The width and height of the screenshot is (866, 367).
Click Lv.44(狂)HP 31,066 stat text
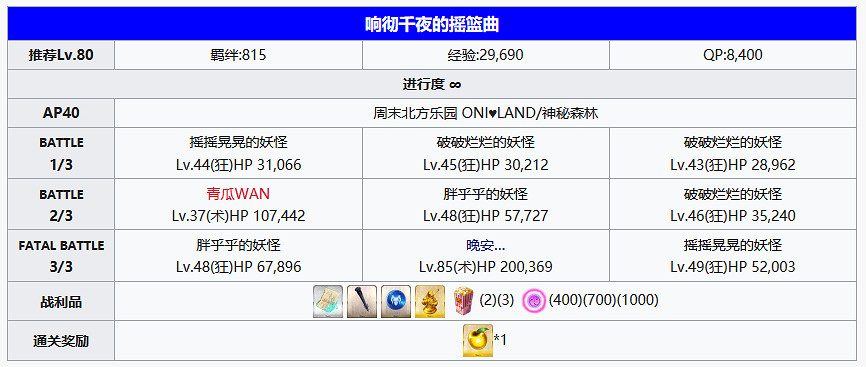238,165
